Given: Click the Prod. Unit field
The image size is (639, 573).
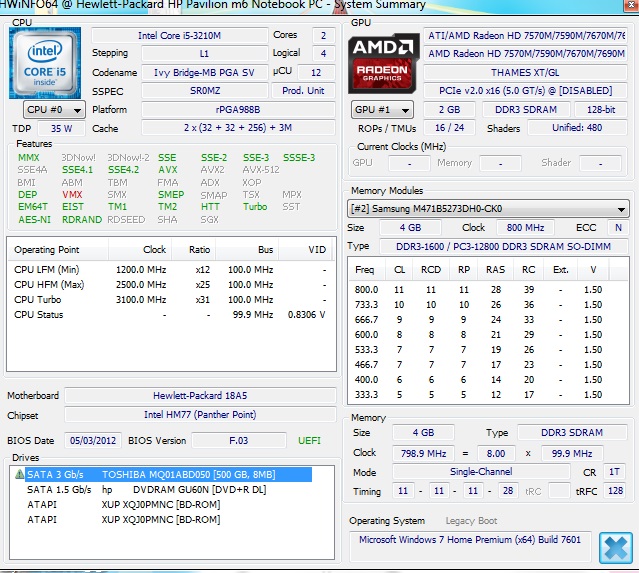Looking at the screenshot, I should [303, 90].
